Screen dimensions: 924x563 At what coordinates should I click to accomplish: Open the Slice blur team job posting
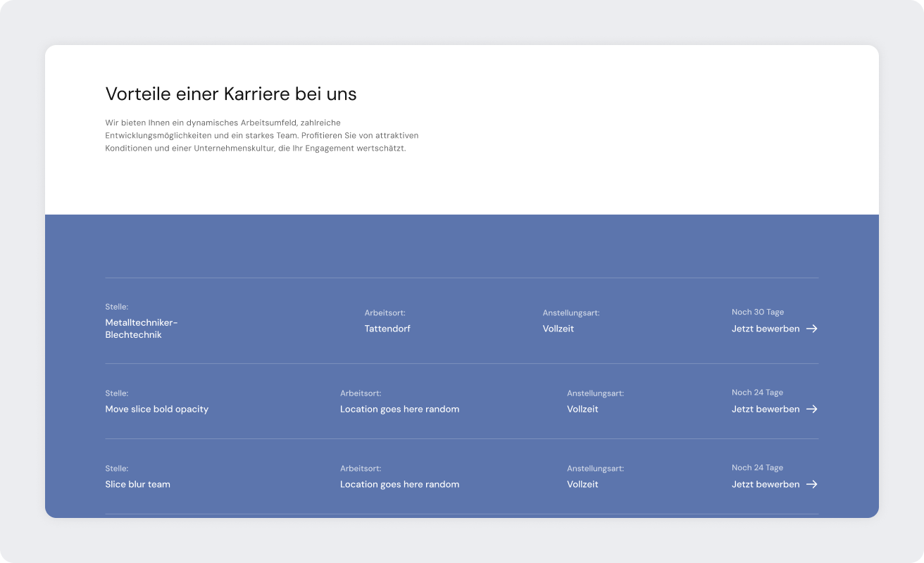(x=137, y=484)
